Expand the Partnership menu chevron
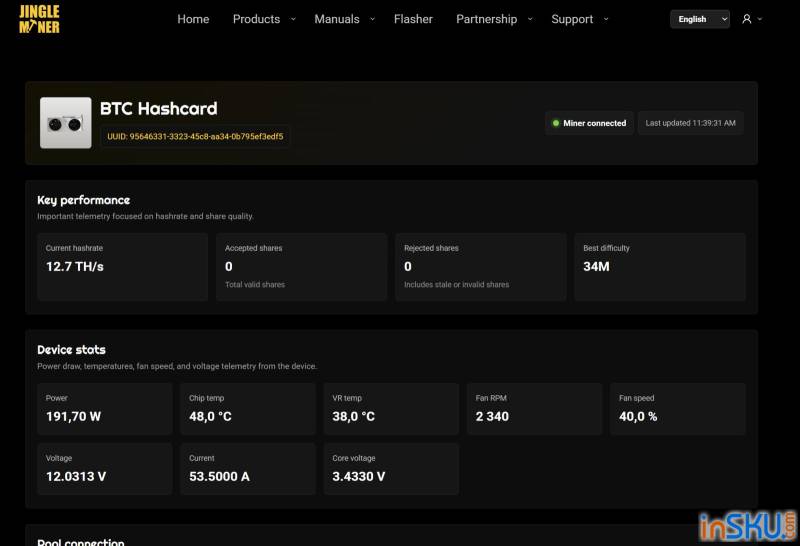This screenshot has width=800, height=546. click(530, 19)
